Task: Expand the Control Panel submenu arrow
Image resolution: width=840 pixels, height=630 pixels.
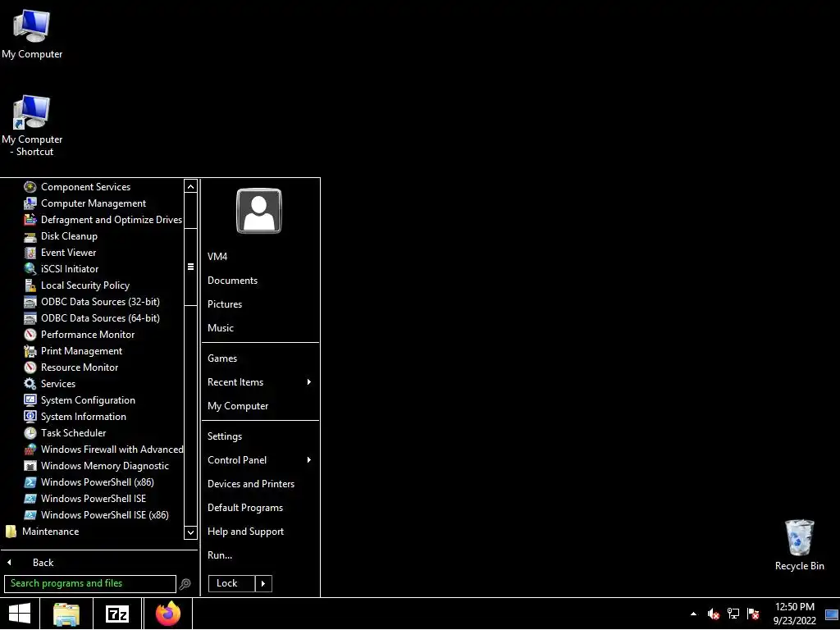Action: tap(309, 460)
